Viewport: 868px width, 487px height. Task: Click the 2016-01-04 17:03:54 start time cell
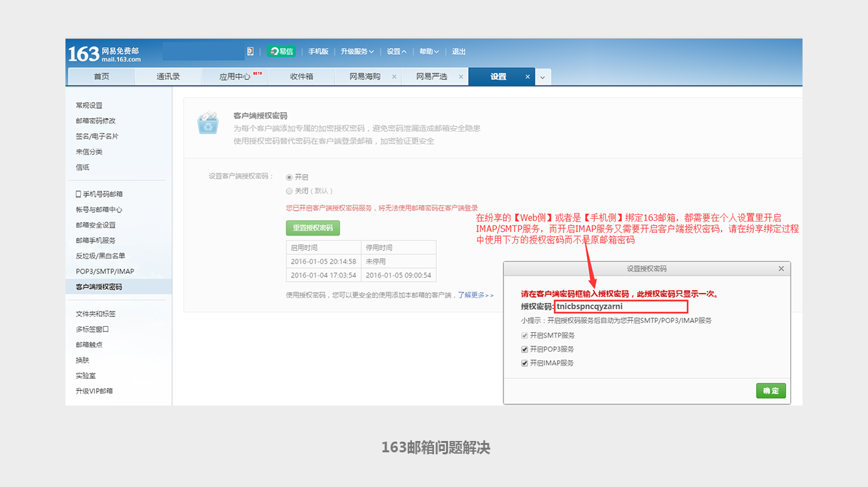[x=323, y=275]
